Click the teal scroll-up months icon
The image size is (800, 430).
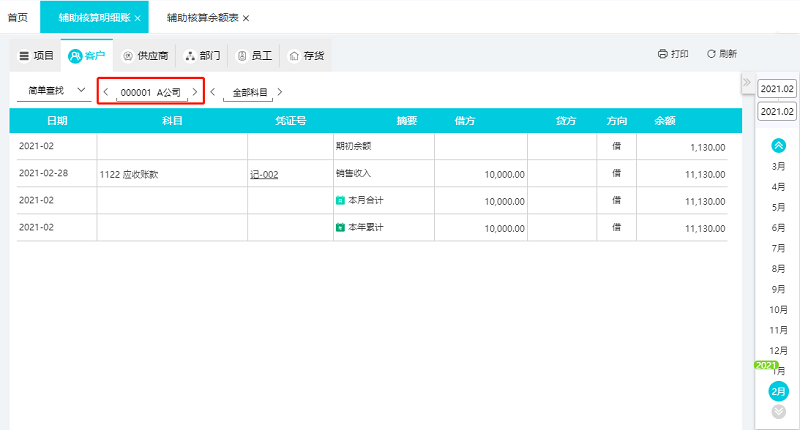778,146
